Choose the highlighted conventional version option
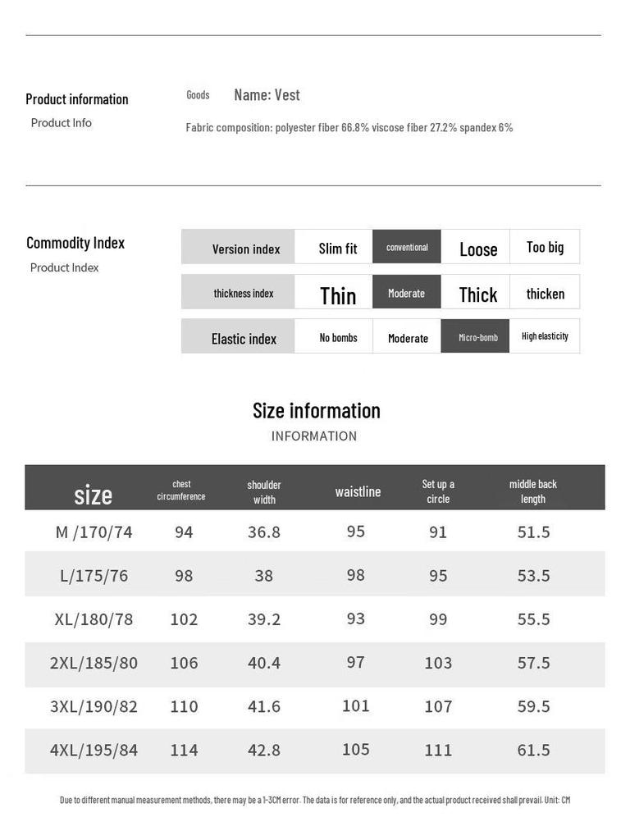This screenshot has width=630, height=840. pos(407,247)
